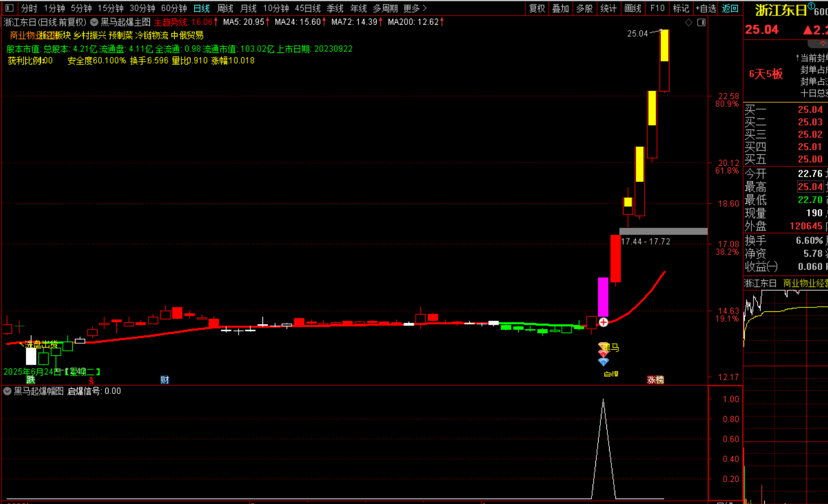Click the red S marker on timeline
This screenshot has width=828, height=504.
(x=92, y=381)
